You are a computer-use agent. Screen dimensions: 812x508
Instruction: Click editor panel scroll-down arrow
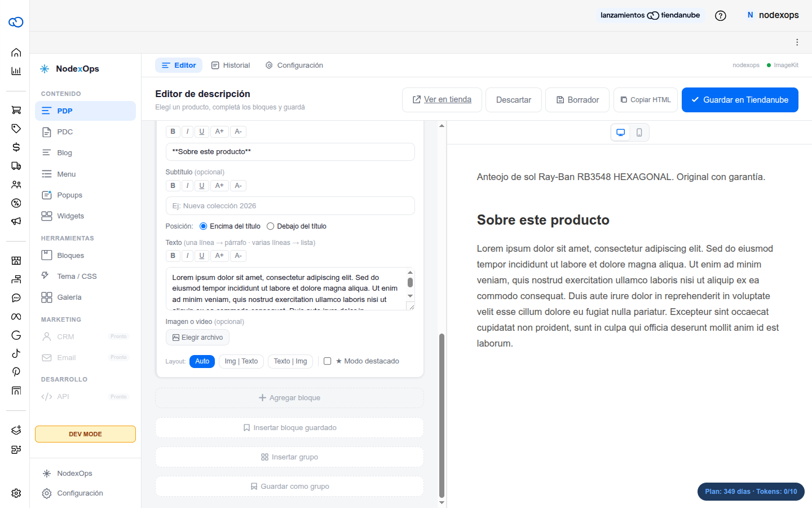442,502
